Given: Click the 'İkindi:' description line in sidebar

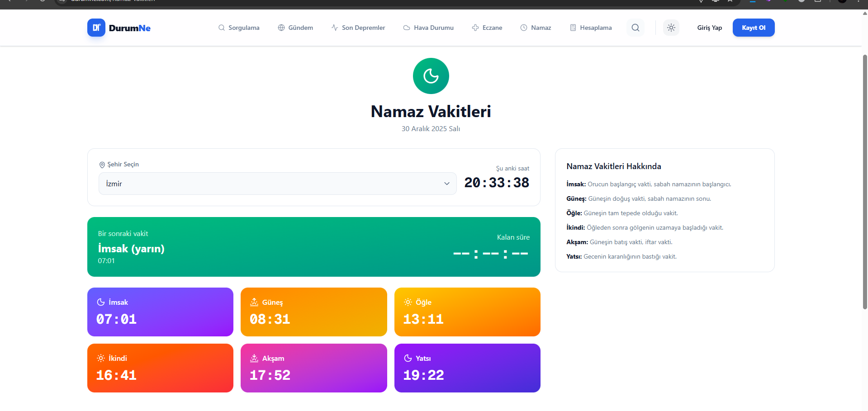Looking at the screenshot, I should 645,228.
